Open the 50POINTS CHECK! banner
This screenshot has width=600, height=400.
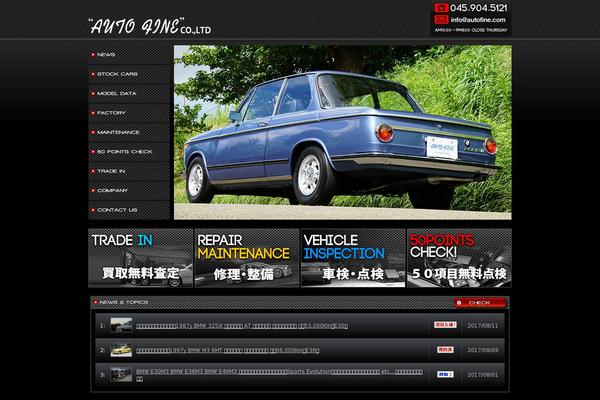click(459, 258)
